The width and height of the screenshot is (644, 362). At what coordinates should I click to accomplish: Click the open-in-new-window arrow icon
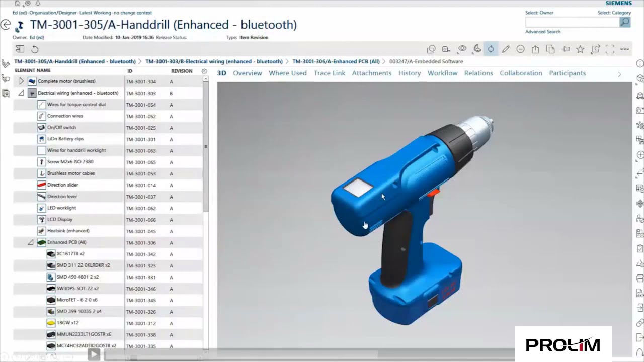point(595,49)
